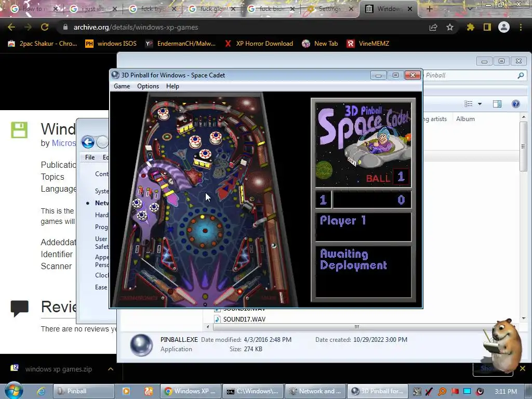Click the reviews speech bubble icon
Viewport: 532px width, 399px height.
(19, 308)
